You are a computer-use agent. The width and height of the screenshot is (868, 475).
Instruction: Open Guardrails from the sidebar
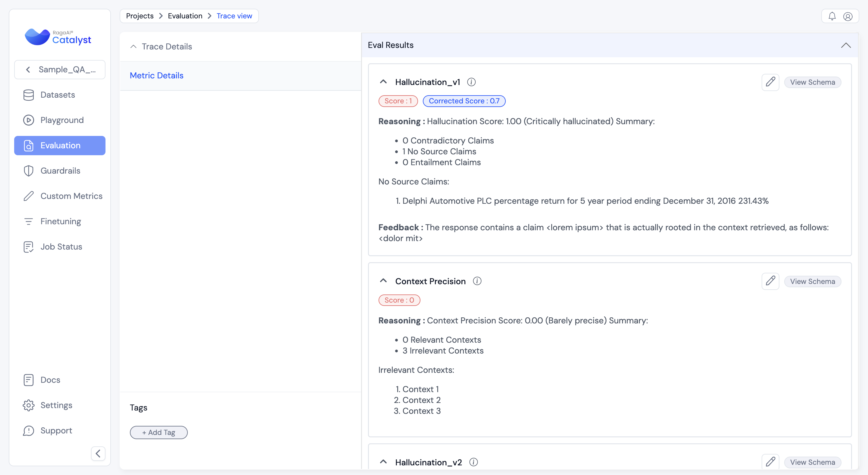coord(60,171)
